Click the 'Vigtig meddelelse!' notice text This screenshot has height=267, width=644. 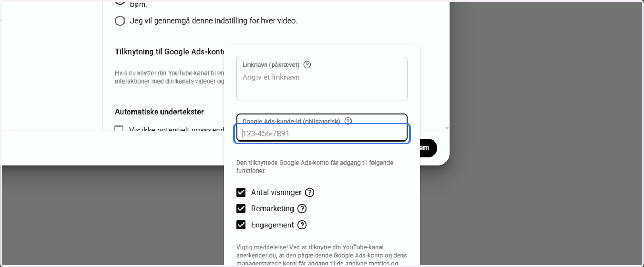click(321, 255)
